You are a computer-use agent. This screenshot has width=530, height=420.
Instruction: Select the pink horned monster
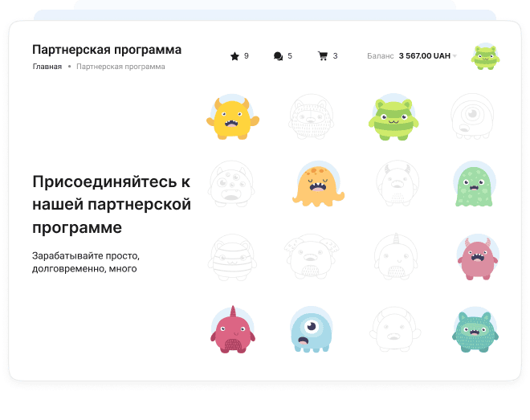[x=474, y=256]
